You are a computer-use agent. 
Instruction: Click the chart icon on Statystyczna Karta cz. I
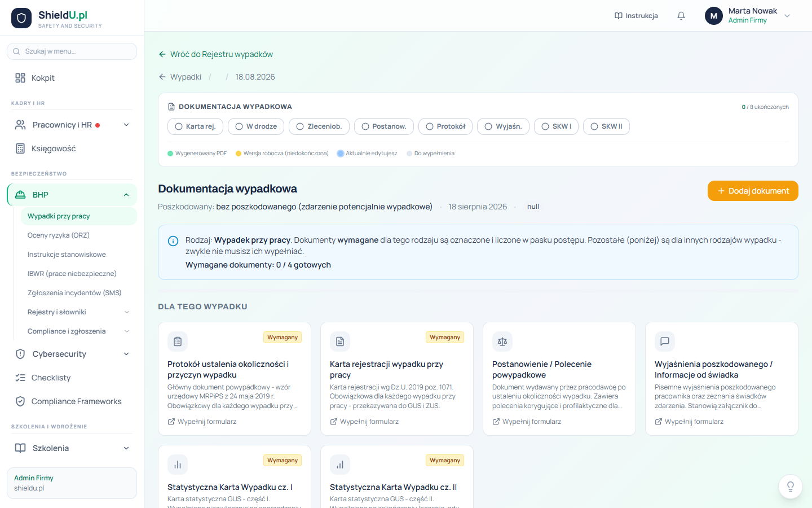[x=178, y=465]
